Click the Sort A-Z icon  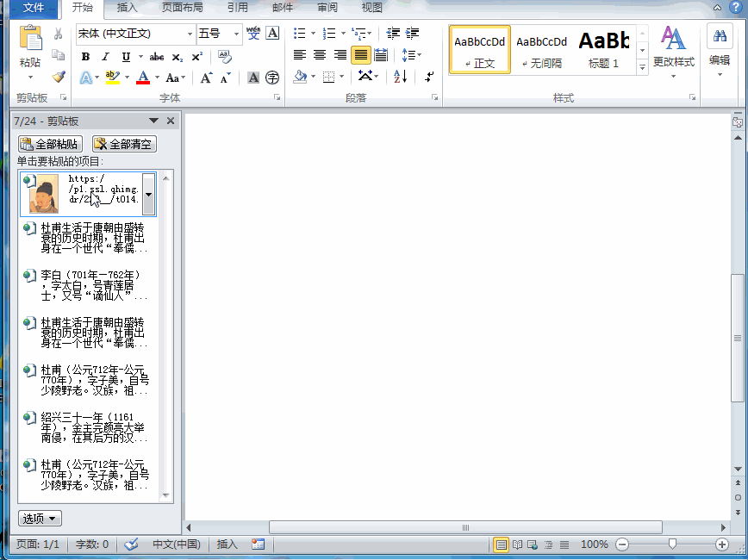coord(400,77)
